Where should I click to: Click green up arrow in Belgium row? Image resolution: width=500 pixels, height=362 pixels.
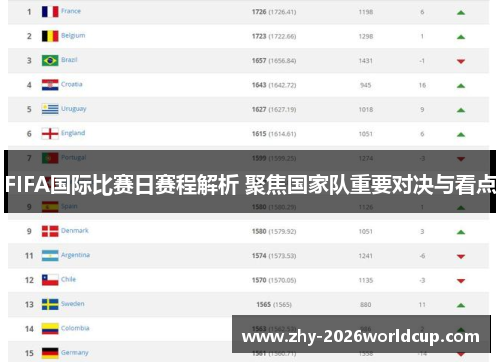[461, 37]
